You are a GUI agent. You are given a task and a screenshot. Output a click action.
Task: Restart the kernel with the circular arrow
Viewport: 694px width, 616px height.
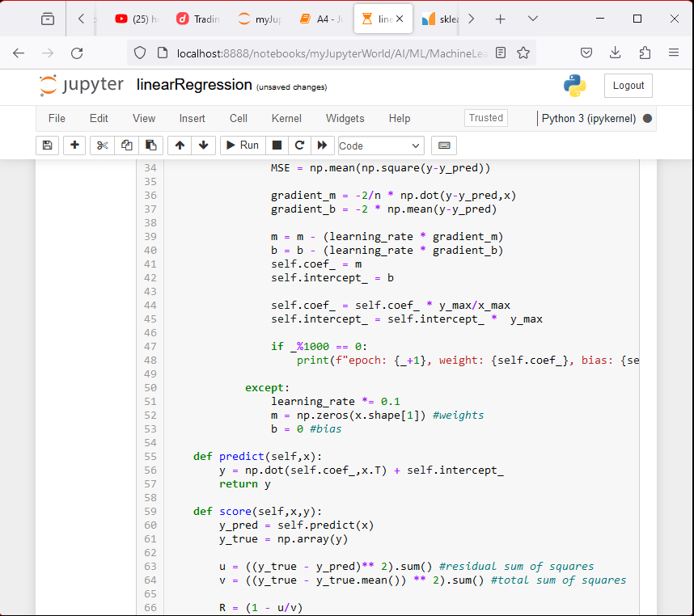(299, 146)
